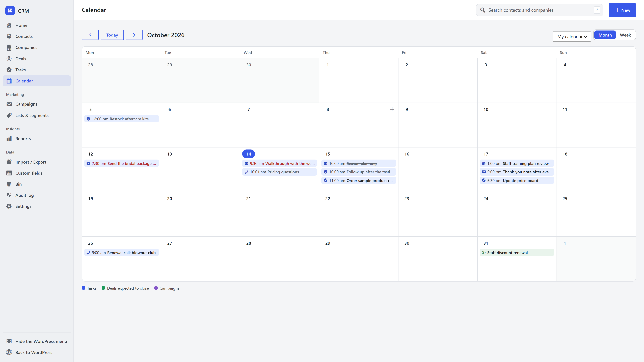Viewport: 644px width, 362px height.
Task: Click Hide the WordPress menu icon
Action: click(x=9, y=341)
